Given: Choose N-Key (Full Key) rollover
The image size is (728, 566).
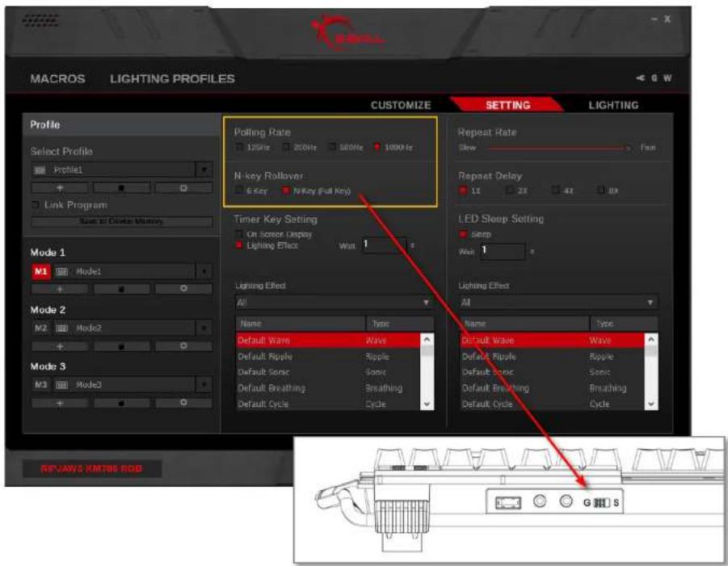Looking at the screenshot, I should pos(286,191).
